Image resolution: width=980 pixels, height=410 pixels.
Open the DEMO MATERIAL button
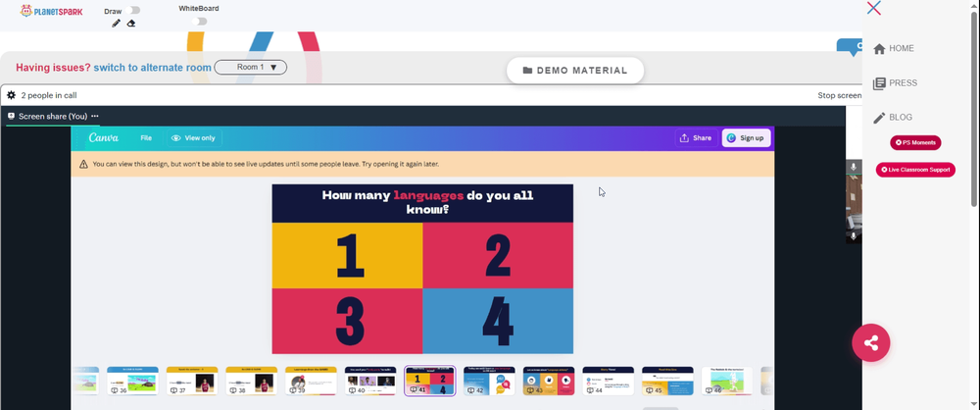(x=575, y=71)
